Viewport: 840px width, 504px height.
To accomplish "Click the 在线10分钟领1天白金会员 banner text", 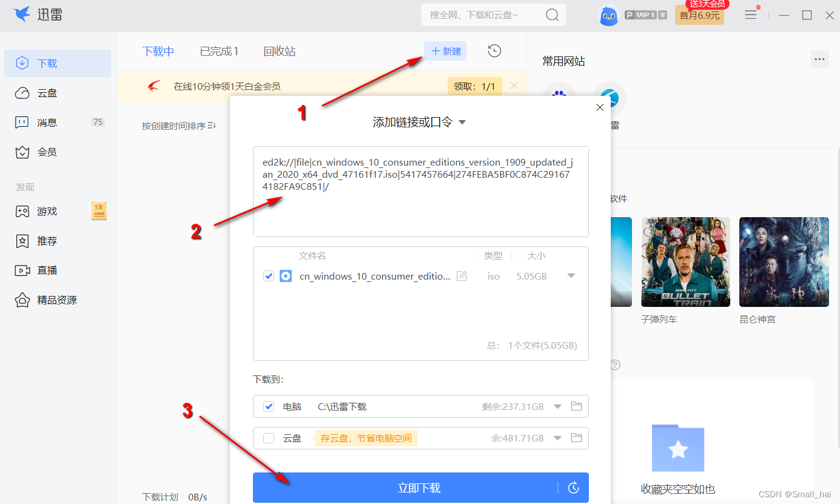I will click(x=227, y=87).
